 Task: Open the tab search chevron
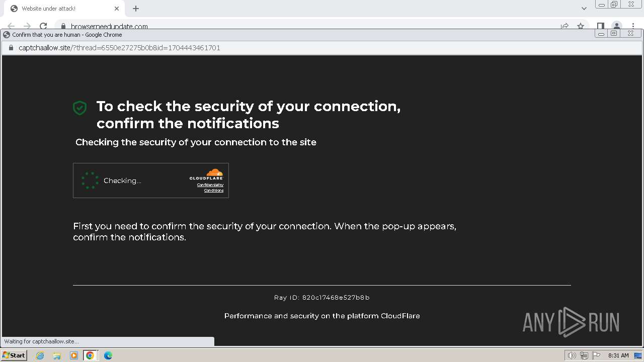click(584, 9)
